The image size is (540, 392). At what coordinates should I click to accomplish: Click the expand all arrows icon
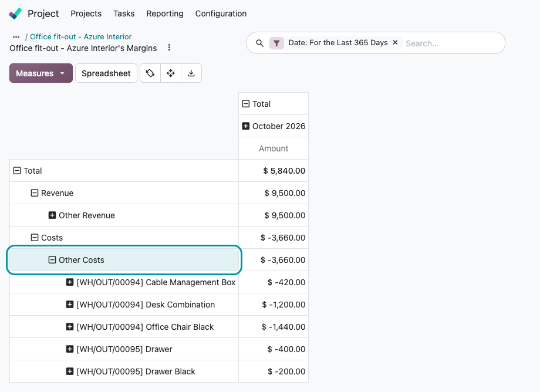[x=171, y=73]
